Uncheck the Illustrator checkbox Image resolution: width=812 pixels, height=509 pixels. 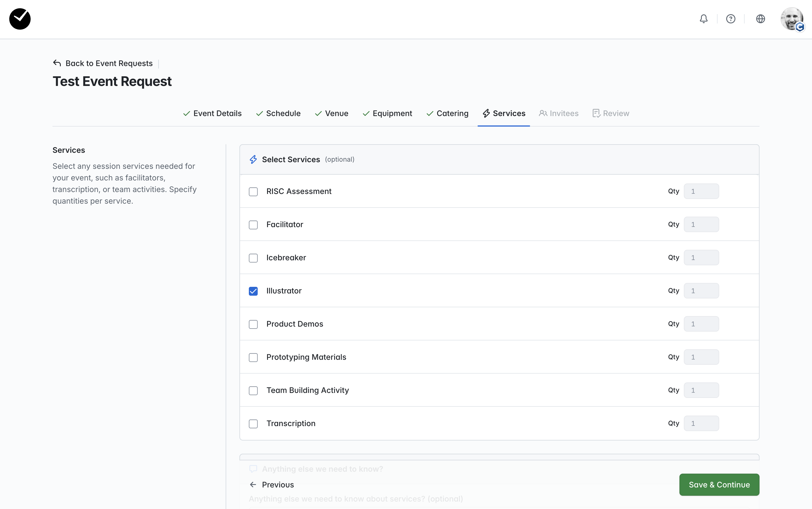253,291
